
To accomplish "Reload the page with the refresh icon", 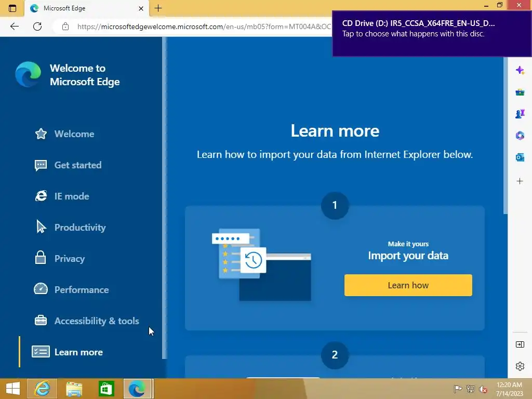I will [37, 26].
